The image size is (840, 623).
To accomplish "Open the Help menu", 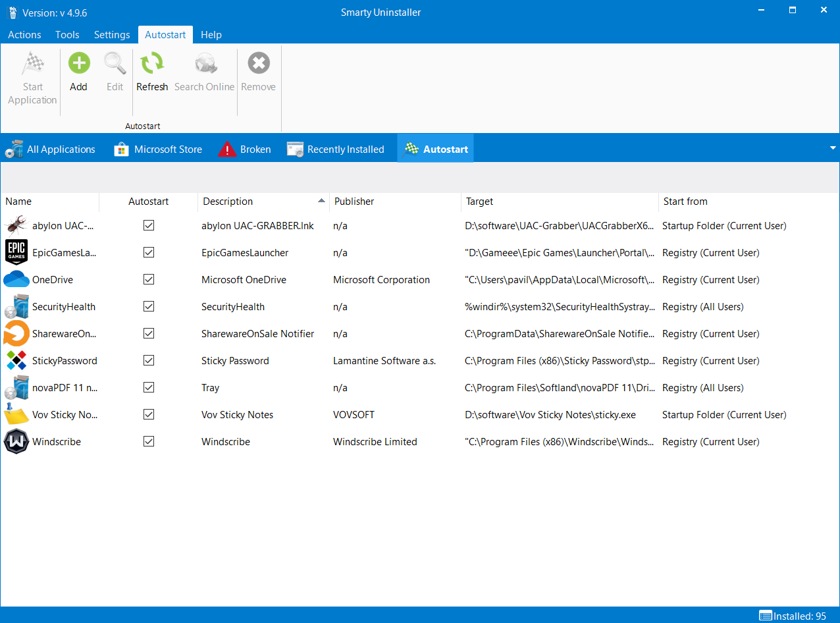I will point(211,35).
